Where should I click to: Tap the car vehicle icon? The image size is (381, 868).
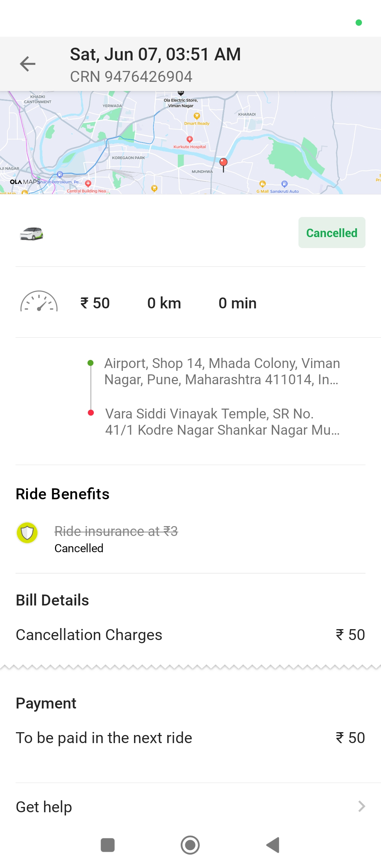click(x=31, y=233)
